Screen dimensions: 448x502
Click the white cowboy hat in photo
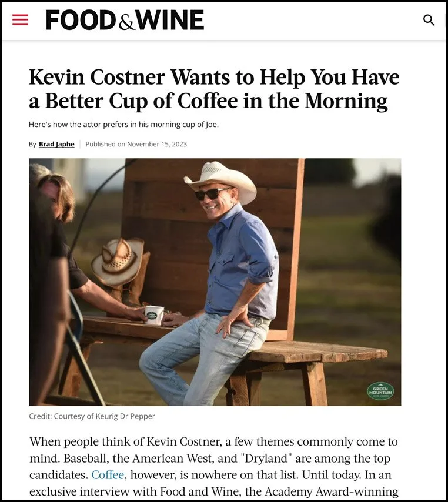point(220,180)
